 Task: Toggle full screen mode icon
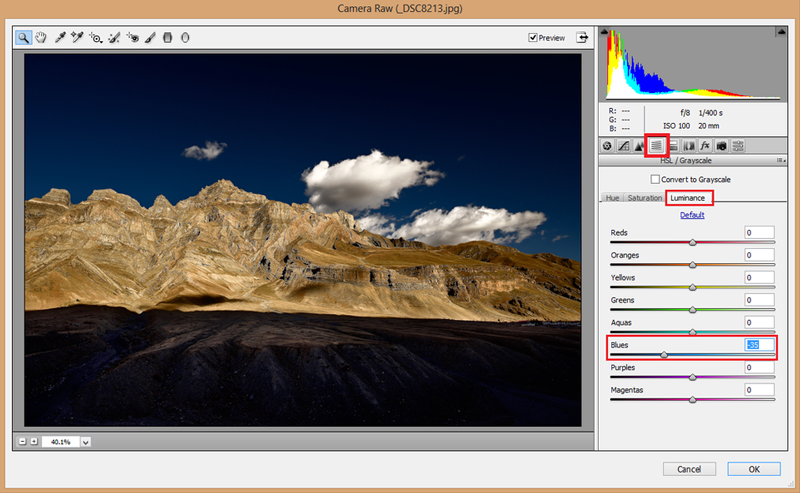582,38
